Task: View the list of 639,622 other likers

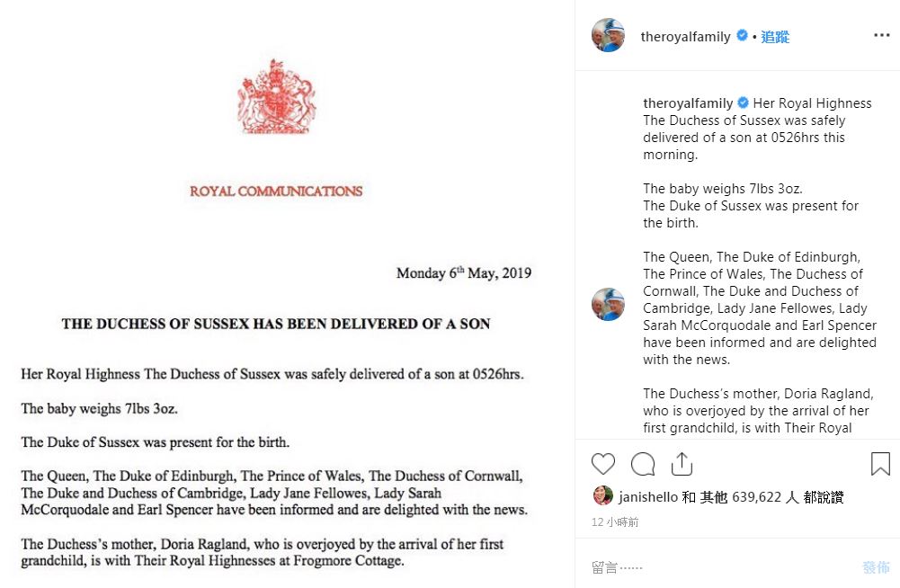Action: (x=756, y=497)
